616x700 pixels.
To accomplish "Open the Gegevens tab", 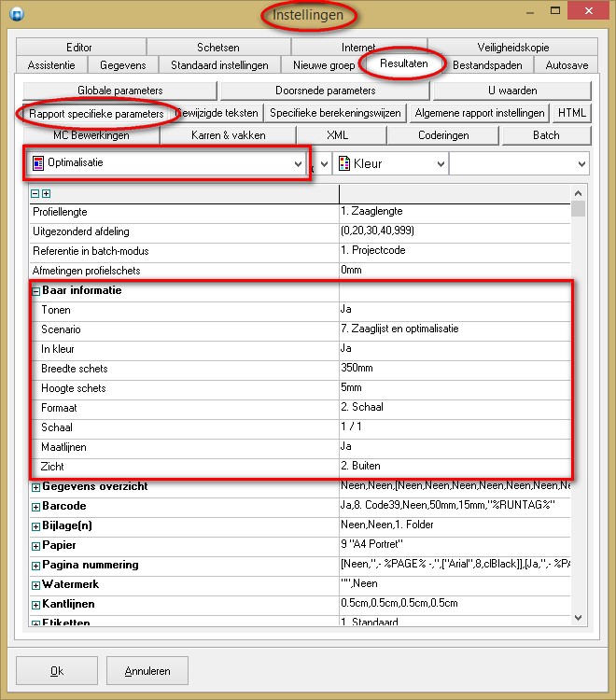I will 123,65.
